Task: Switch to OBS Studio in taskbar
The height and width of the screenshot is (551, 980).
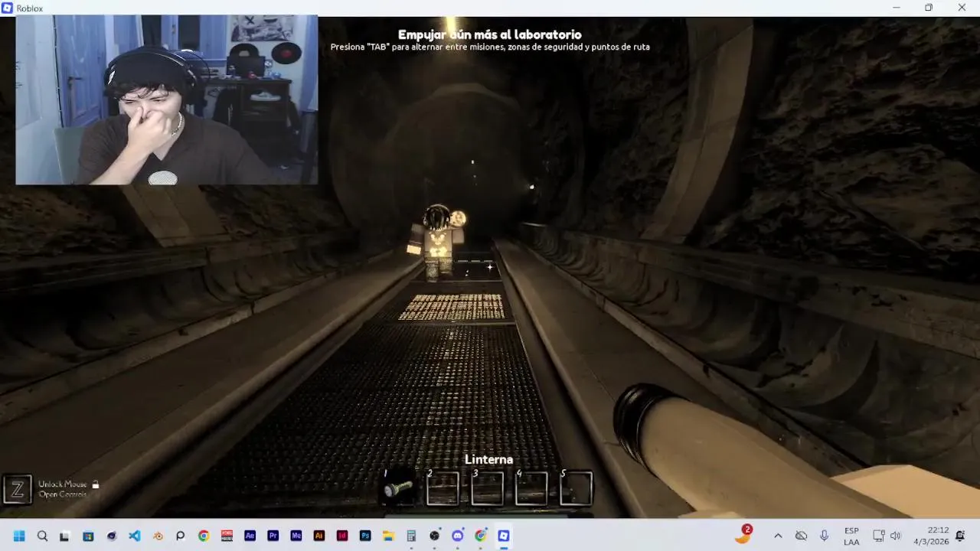Action: point(434,536)
